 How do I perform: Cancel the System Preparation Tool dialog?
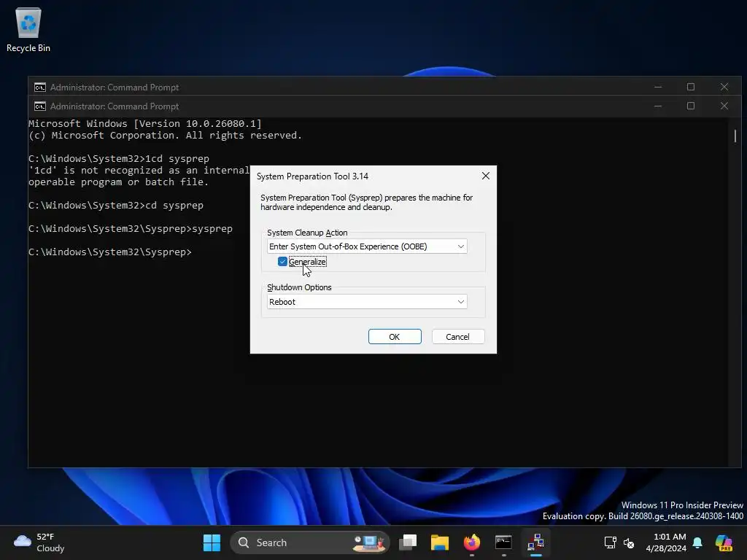(458, 337)
